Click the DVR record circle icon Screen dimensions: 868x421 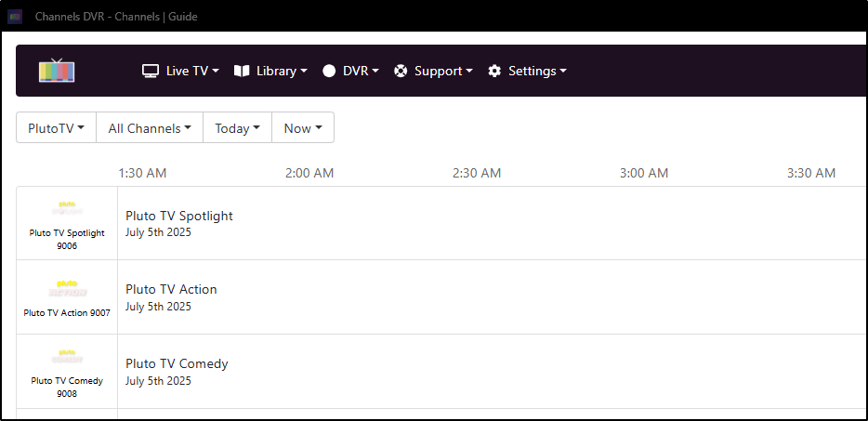tap(329, 71)
